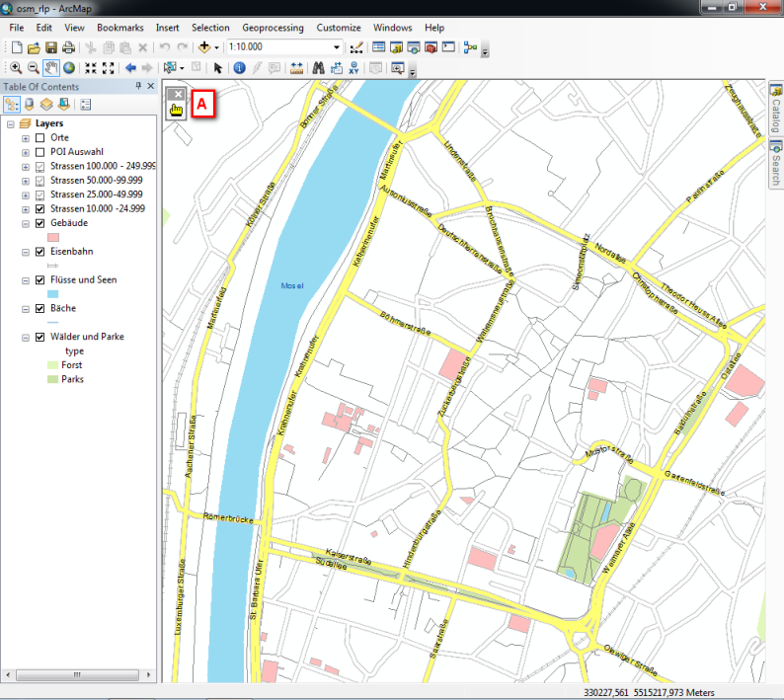
Task: Open the map scale dropdown
Action: click(x=336, y=47)
